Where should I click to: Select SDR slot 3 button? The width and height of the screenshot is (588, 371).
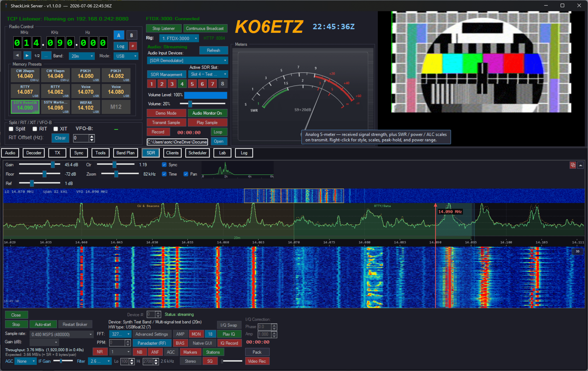pyautogui.click(x=172, y=84)
